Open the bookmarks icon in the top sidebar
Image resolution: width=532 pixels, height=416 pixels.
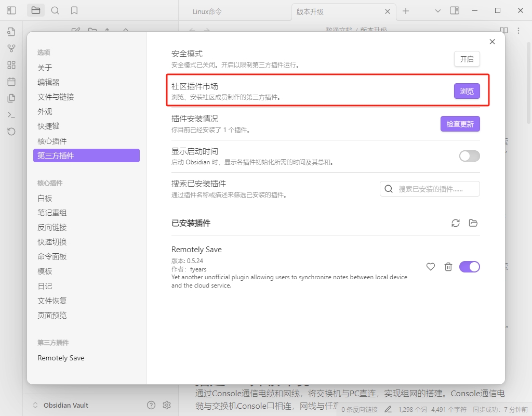(x=74, y=10)
